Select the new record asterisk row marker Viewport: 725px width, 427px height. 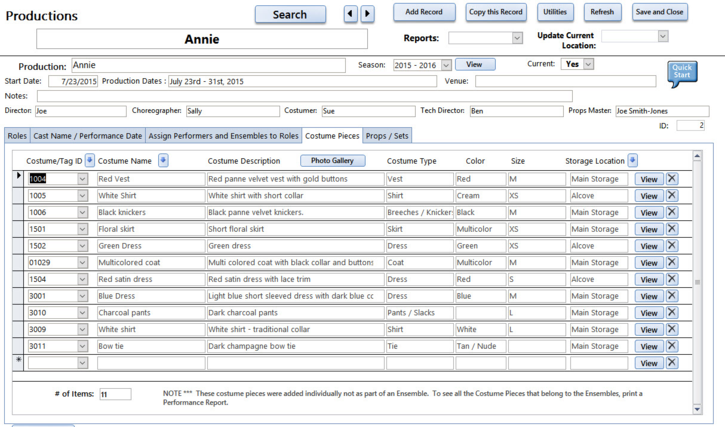pos(18,362)
